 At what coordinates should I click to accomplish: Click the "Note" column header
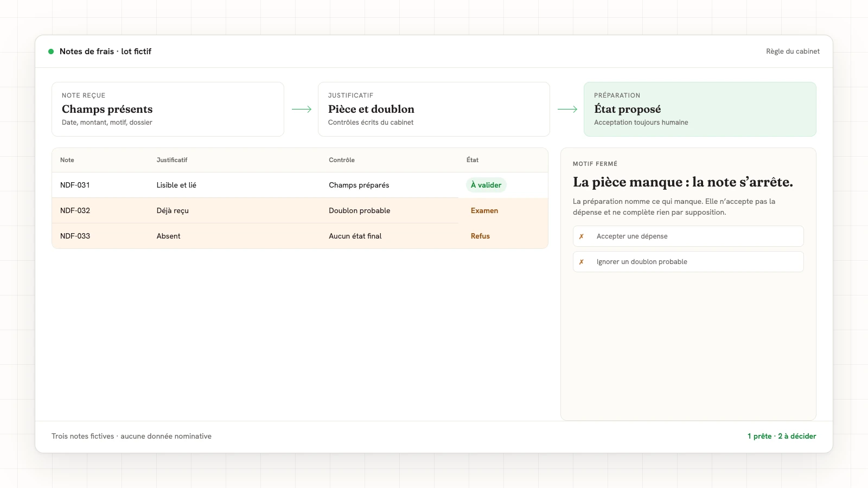pos(67,160)
